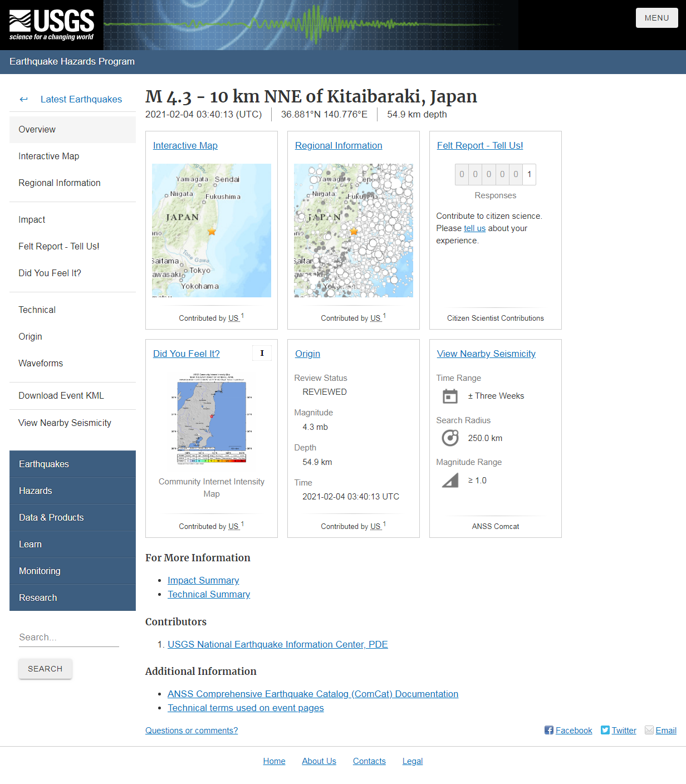Expand the Learn navigation section
Viewport: 686px width, 784px height.
30,544
